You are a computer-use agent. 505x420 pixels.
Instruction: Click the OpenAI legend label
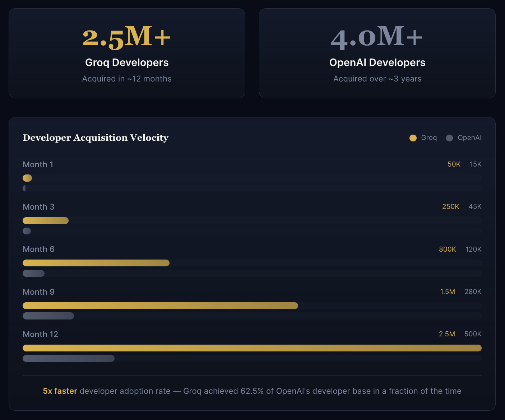tap(469, 138)
